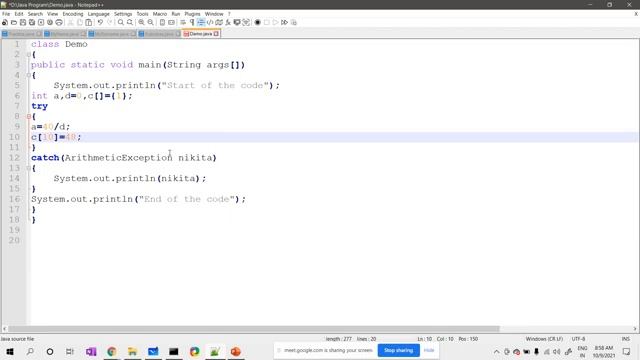Click the right arrow of the horizontal scrollbar
The width and height of the screenshot is (640, 360).
tap(635, 329)
